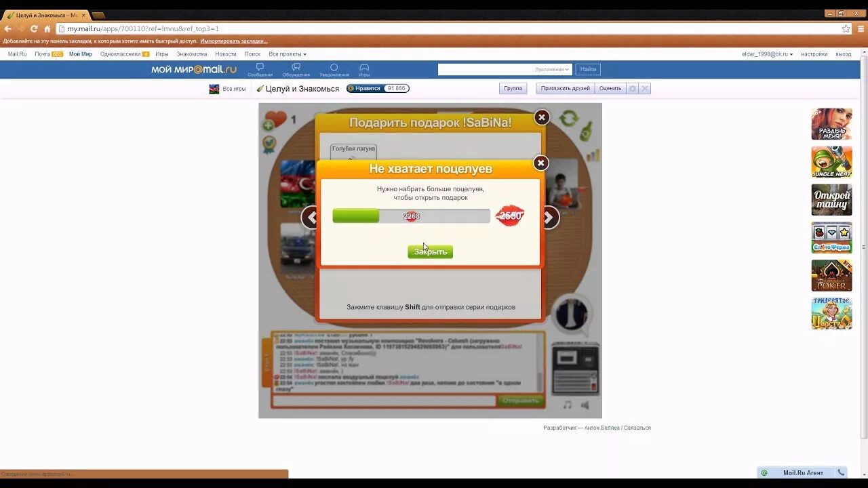Click the green bottle icon in the game
This screenshot has width=868, height=488.
point(587,131)
